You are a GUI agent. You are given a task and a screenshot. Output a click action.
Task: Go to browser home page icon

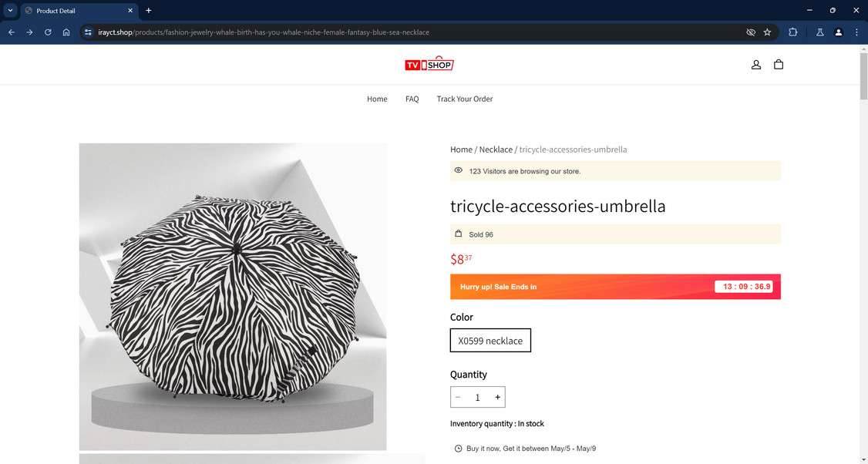coord(66,32)
